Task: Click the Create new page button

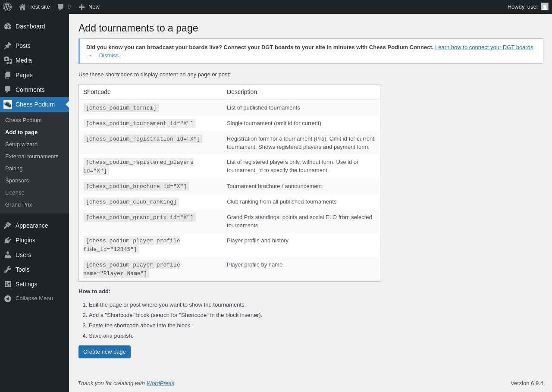Action: (x=104, y=352)
